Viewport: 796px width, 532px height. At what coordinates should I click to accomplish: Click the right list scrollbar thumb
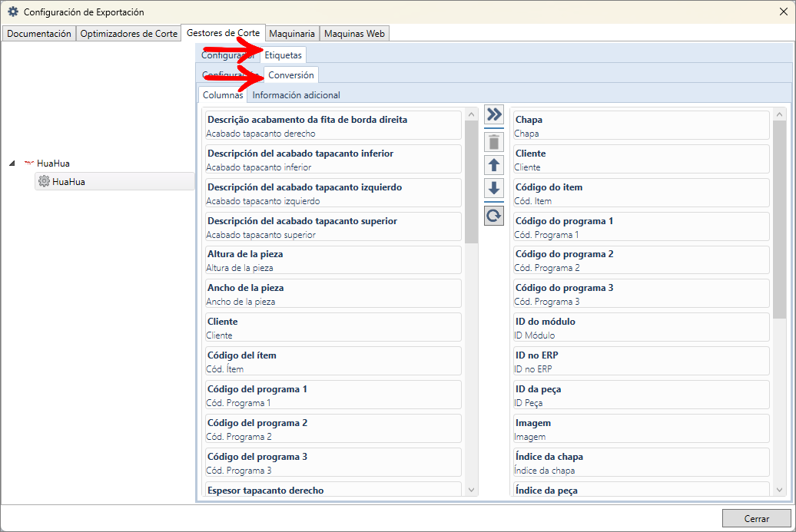pos(779,220)
